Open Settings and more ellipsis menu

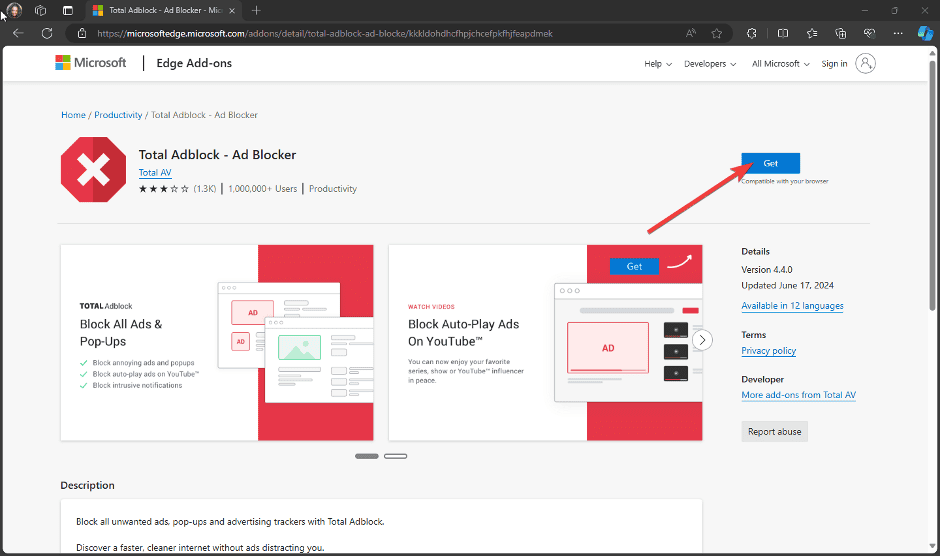point(897,34)
